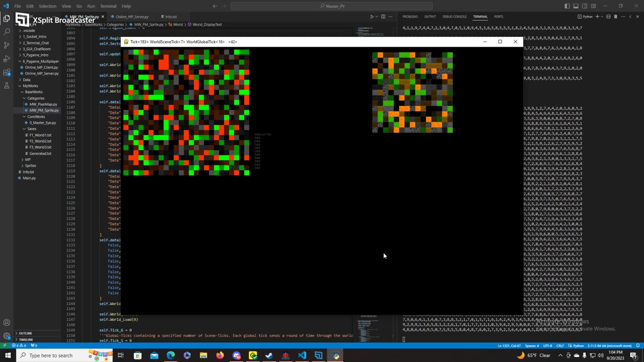Open Online_MP_Client.py in explorer

41,67
